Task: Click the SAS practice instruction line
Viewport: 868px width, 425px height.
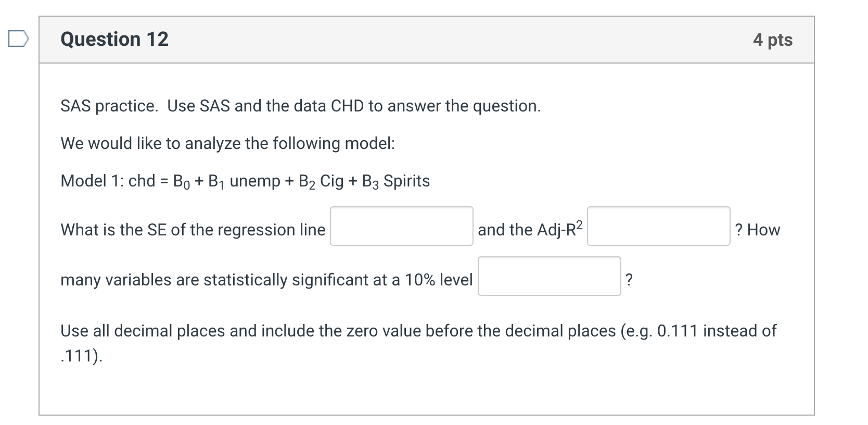Action: point(301,106)
